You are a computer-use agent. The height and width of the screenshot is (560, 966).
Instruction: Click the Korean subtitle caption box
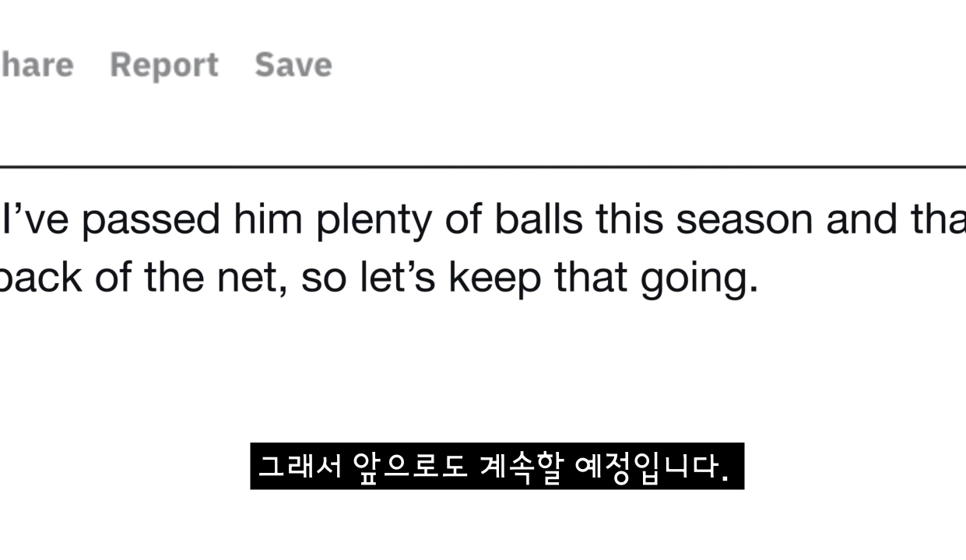(497, 466)
